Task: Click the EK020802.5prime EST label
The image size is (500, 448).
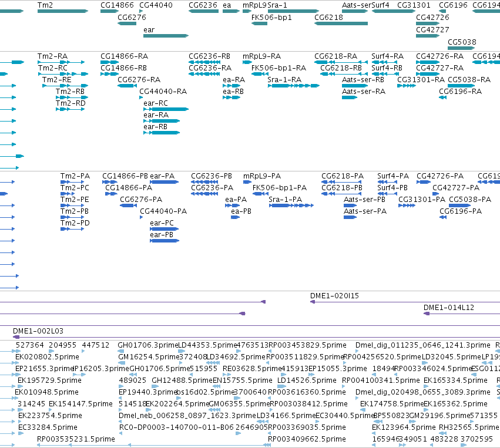Action: click(x=47, y=357)
